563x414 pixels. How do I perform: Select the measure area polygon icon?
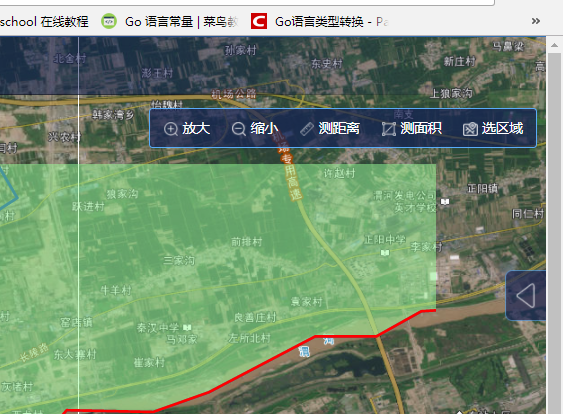[389, 129]
